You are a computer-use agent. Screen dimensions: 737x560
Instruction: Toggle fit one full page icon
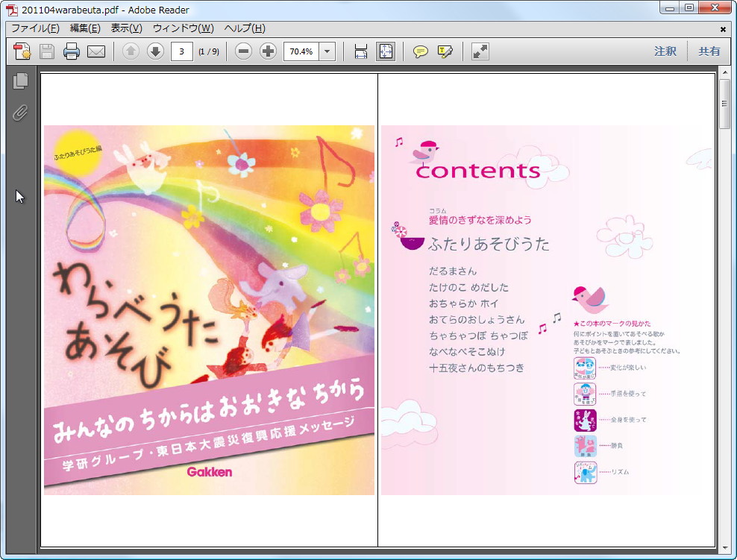pyautogui.click(x=386, y=51)
